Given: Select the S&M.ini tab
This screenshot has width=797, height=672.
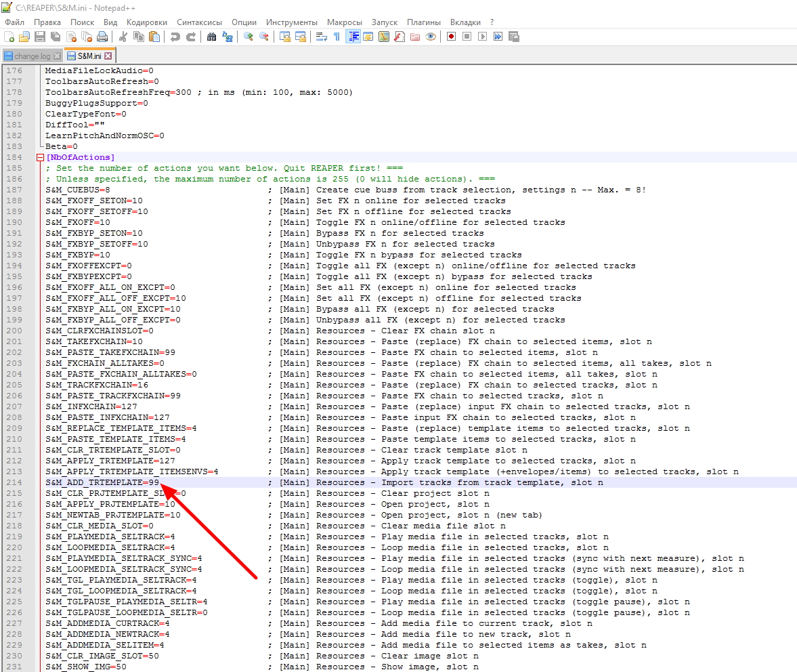Looking at the screenshot, I should click(89, 56).
